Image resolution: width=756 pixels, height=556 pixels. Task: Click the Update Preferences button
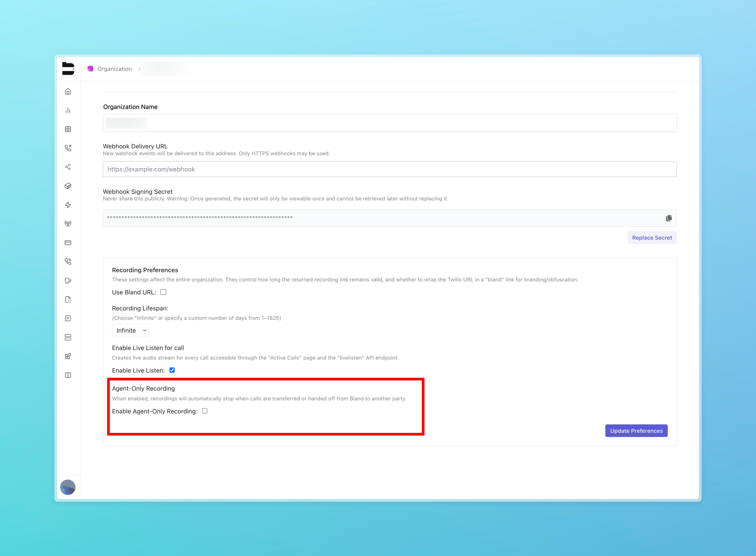pyautogui.click(x=636, y=431)
